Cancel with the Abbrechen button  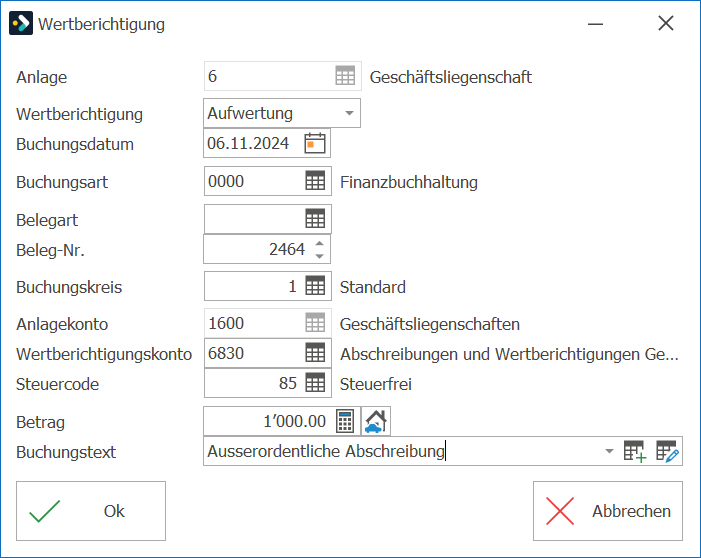(x=608, y=511)
